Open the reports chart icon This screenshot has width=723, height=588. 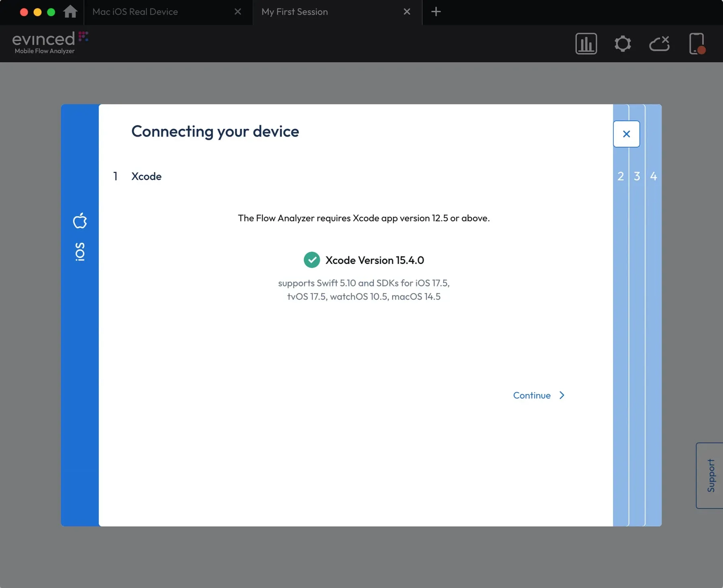coord(586,43)
